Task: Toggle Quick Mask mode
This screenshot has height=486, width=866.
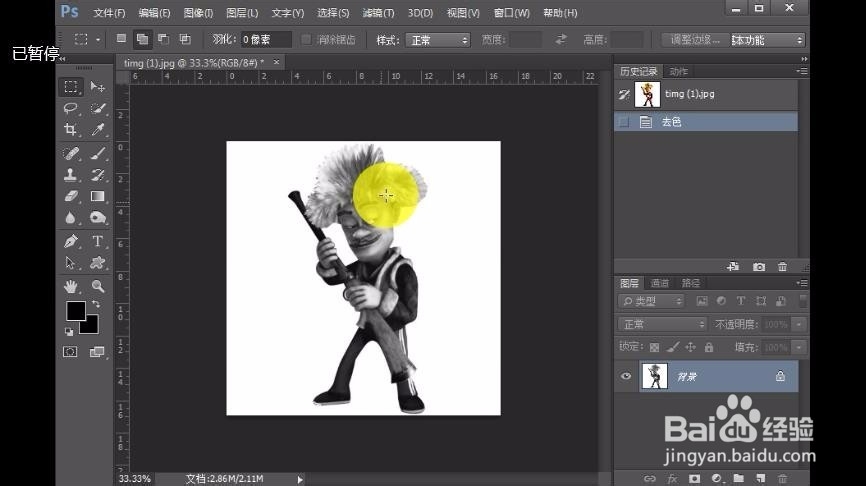Action: pyautogui.click(x=70, y=352)
